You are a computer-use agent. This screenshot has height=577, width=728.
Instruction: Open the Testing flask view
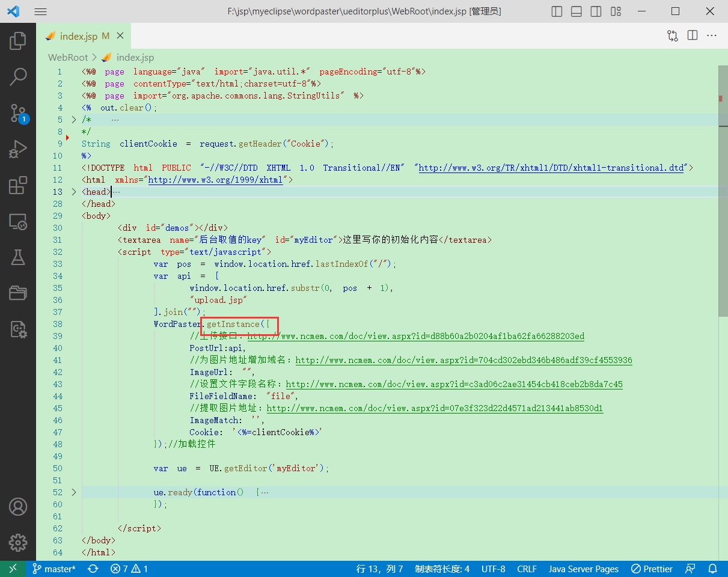click(18, 257)
